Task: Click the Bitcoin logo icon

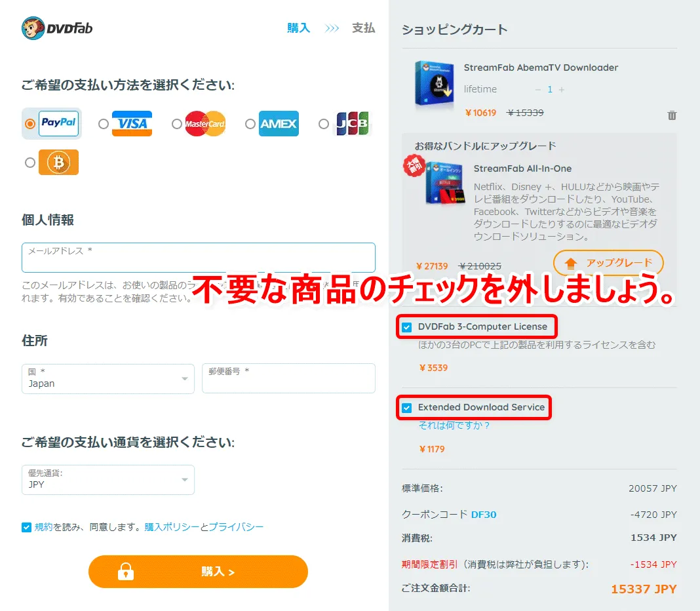Action: click(58, 162)
